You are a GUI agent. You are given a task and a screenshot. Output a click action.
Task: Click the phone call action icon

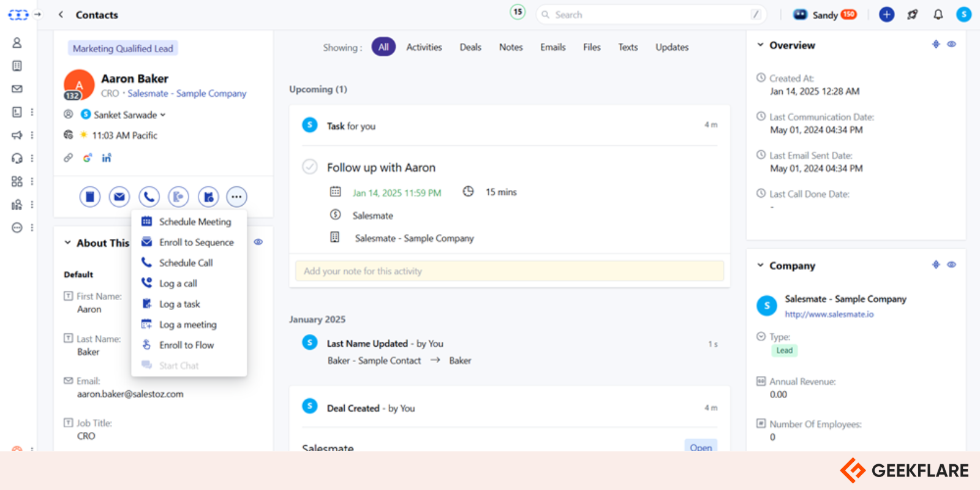[x=149, y=197]
